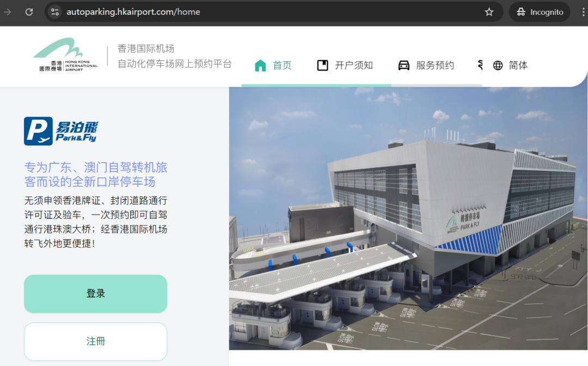Go forward using the browser arrow
Image resolution: width=588 pixels, height=366 pixels.
(x=7, y=12)
